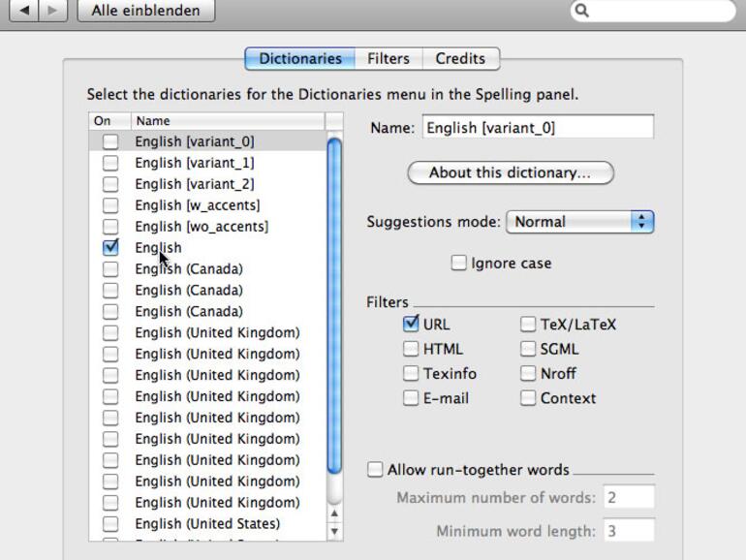This screenshot has height=560, width=746.
Task: Enable the English [w_accents] dictionary checkbox
Action: point(110,205)
